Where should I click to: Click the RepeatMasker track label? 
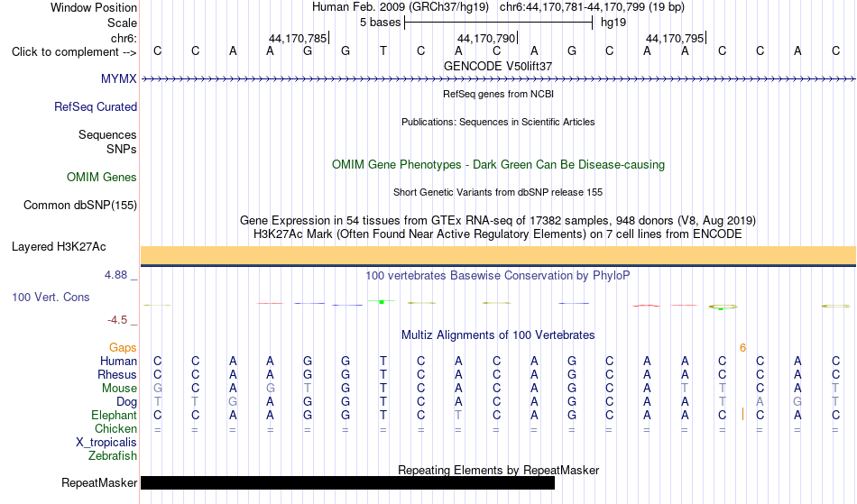pyautogui.click(x=99, y=482)
